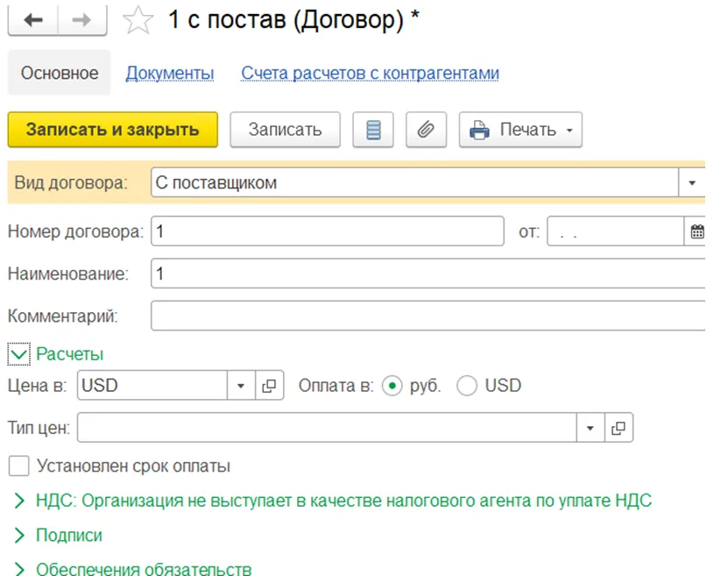Click the forward navigation arrow

[x=82, y=21]
